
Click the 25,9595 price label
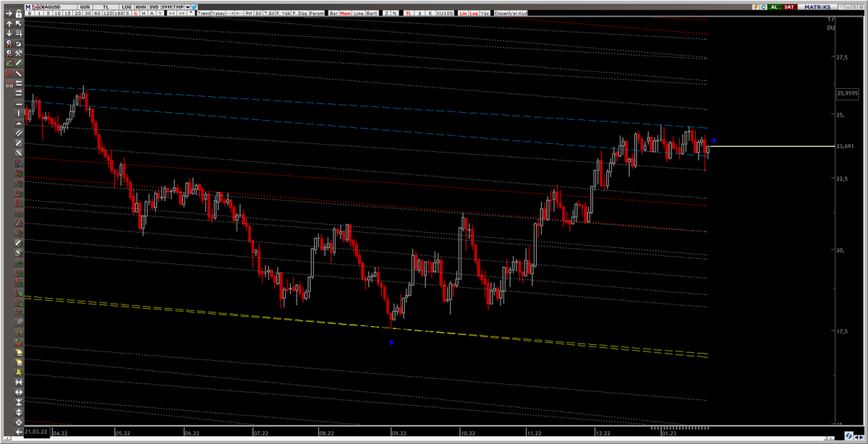tap(846, 93)
